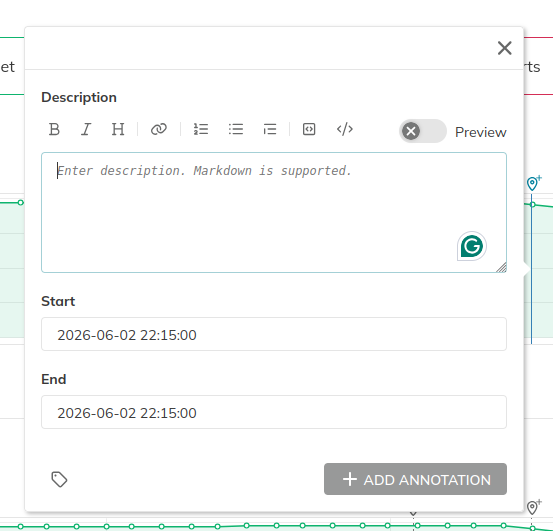
Task: Close the annotation dialog with the X
Action: (504, 48)
